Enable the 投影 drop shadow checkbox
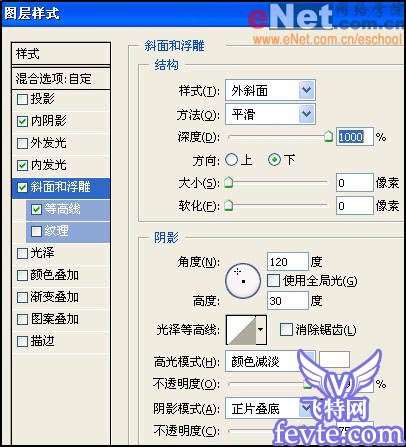Image resolution: width=406 pixels, height=447 pixels. [22, 99]
